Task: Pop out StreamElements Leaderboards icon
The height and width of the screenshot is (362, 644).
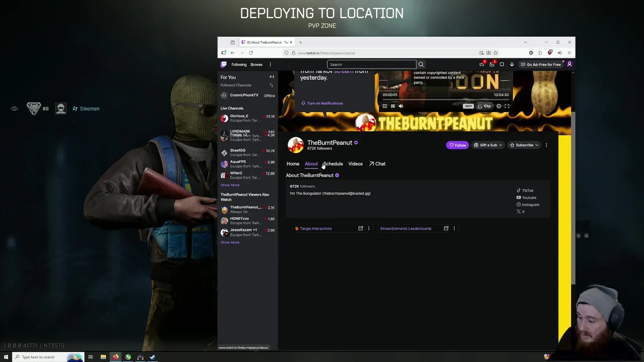Action: pyautogui.click(x=446, y=228)
